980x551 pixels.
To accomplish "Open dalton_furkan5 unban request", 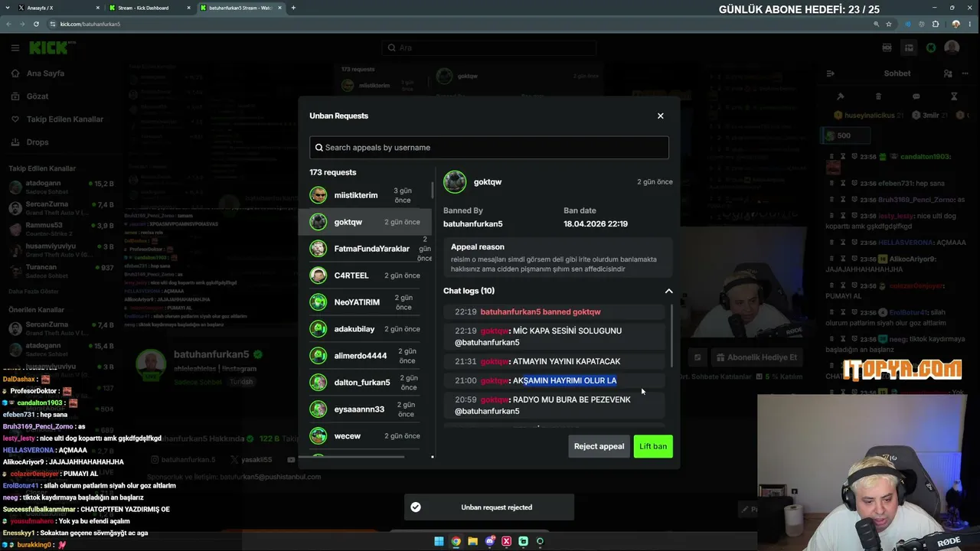I will (364, 383).
